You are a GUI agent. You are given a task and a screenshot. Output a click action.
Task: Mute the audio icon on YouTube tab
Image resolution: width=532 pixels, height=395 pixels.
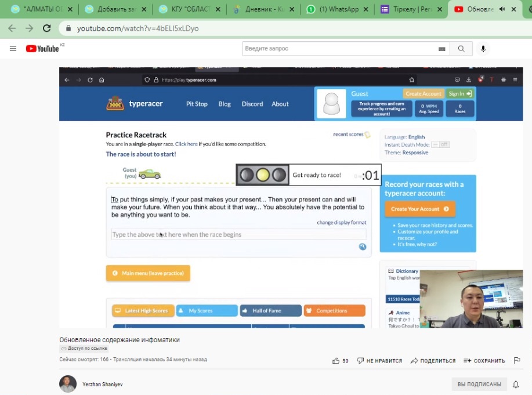(x=502, y=9)
